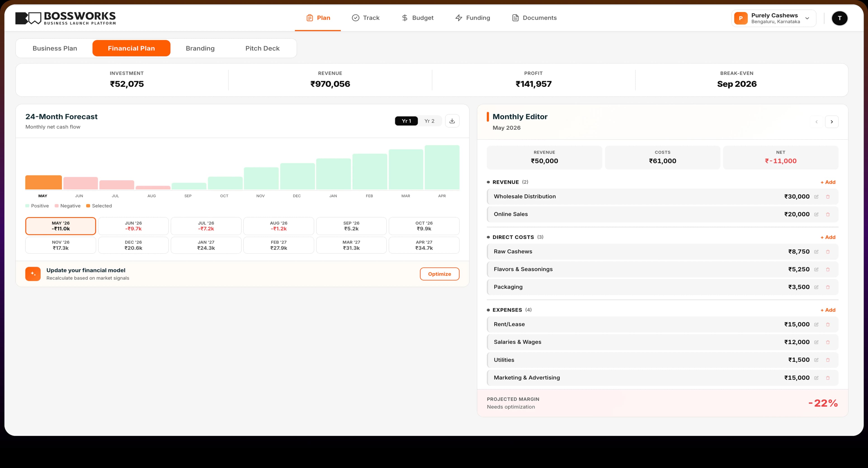The width and height of the screenshot is (868, 468).
Task: Switch to the Business Plan sub-tab
Action: 55,48
